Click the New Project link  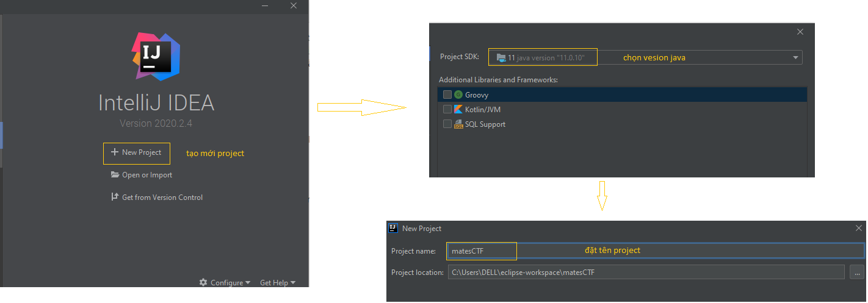(142, 152)
